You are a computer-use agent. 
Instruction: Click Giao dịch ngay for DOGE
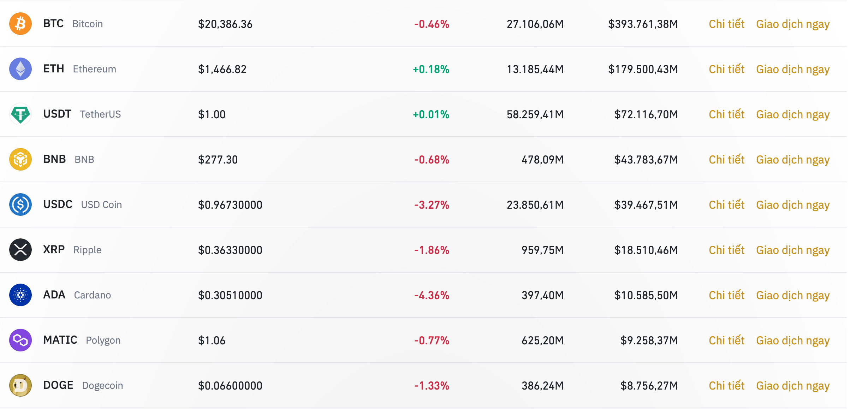(x=793, y=386)
